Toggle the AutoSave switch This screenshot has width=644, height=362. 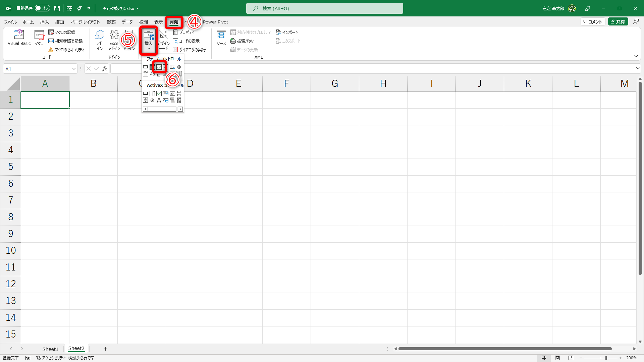click(x=43, y=8)
